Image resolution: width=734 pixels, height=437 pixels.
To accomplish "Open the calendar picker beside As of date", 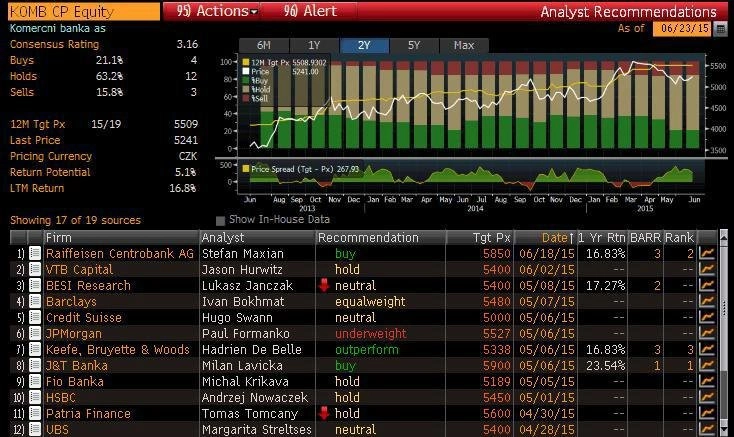I will pyautogui.click(x=721, y=29).
